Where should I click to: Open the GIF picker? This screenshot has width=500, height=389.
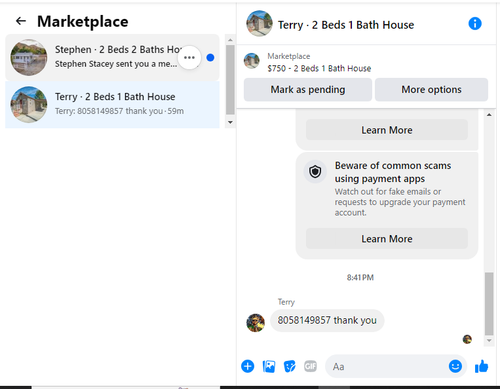[x=310, y=366]
